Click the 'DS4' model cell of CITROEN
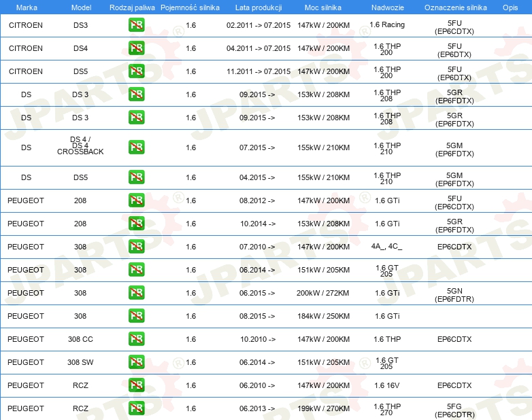Screen dimensions: 532x420 tap(80, 48)
